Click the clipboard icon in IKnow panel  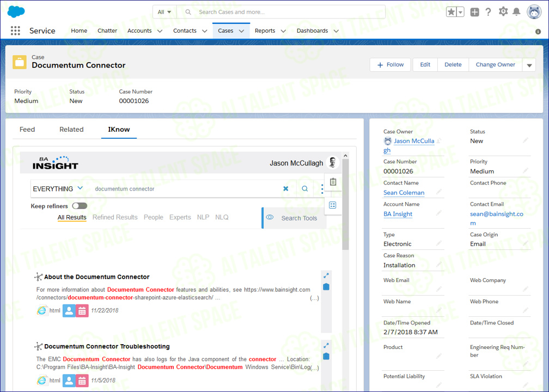333,182
